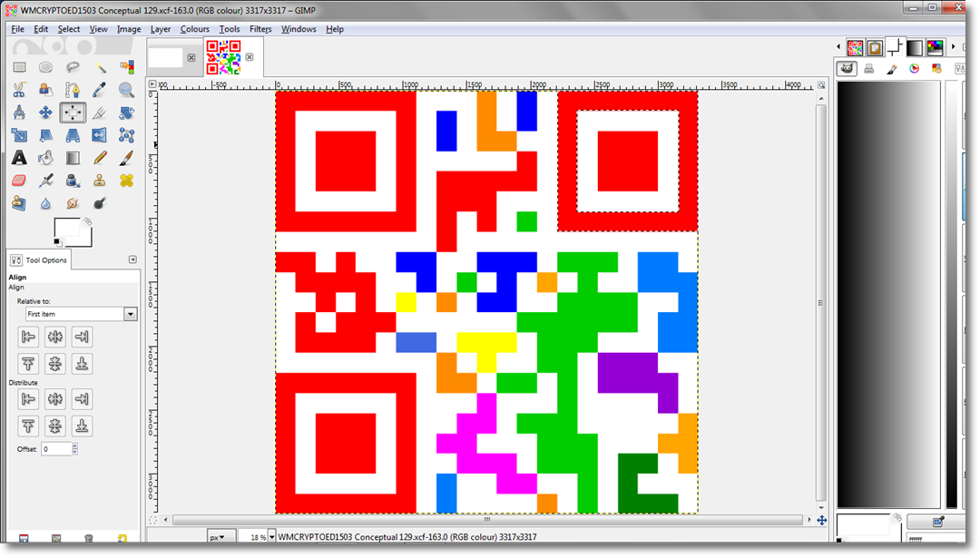
Task: Choose the Free Select lasso tool
Action: pos(73,67)
